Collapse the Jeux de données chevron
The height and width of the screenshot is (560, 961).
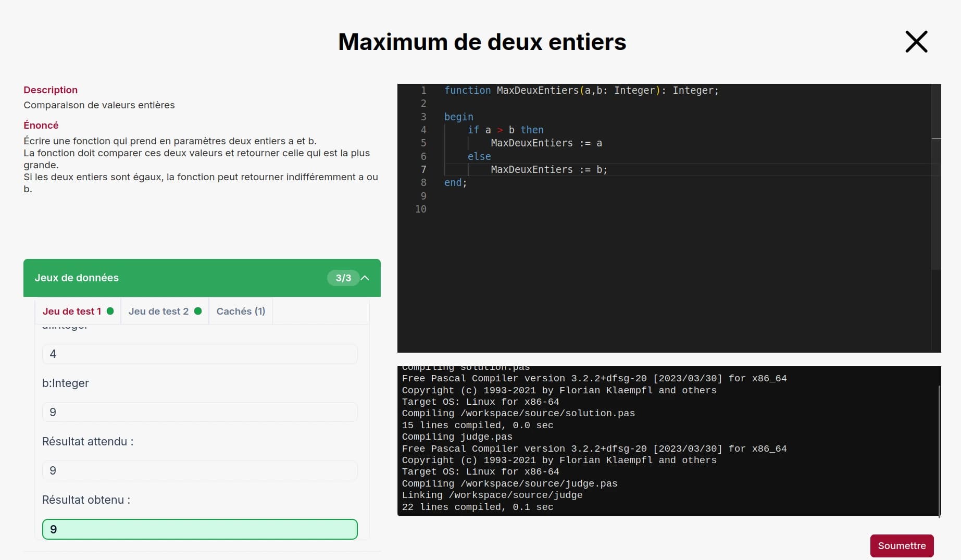click(365, 278)
